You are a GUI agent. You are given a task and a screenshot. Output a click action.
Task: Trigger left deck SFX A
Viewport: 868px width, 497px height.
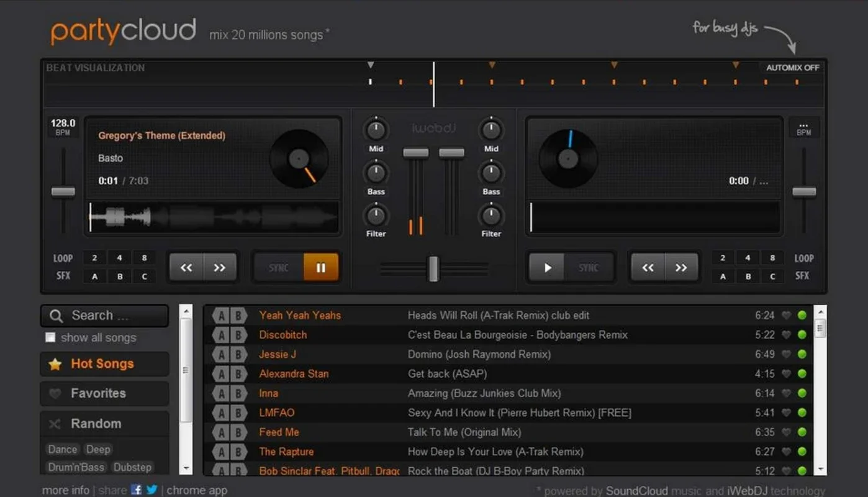[94, 276]
